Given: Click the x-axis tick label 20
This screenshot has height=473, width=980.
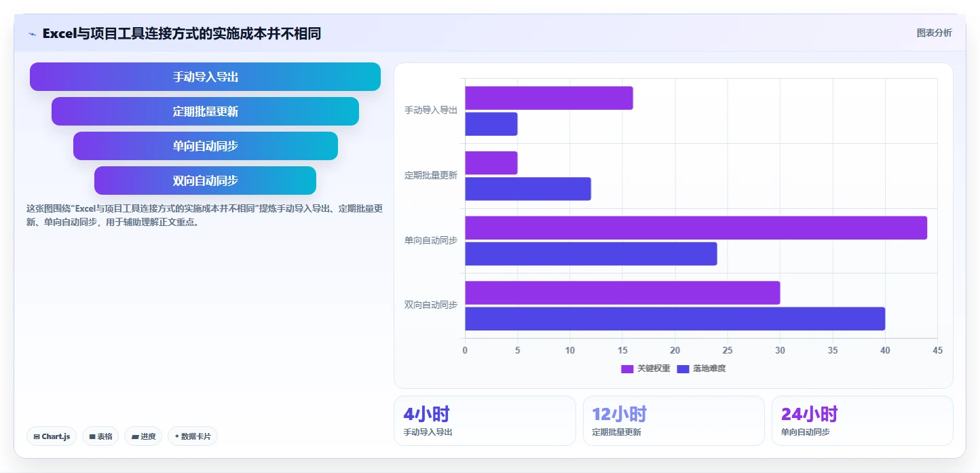Looking at the screenshot, I should click(x=675, y=350).
